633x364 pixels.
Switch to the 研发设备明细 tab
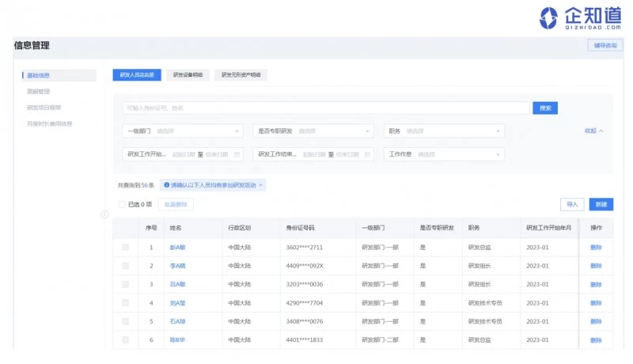[188, 75]
